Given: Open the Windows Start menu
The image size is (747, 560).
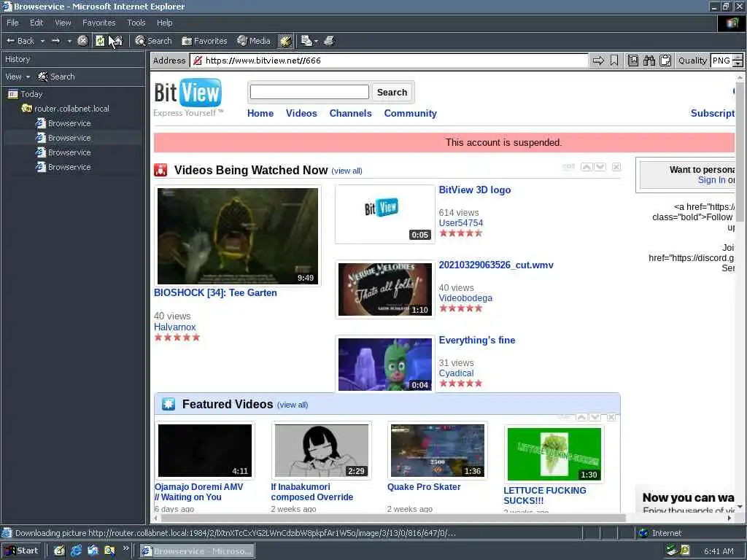Looking at the screenshot, I should click(x=22, y=551).
